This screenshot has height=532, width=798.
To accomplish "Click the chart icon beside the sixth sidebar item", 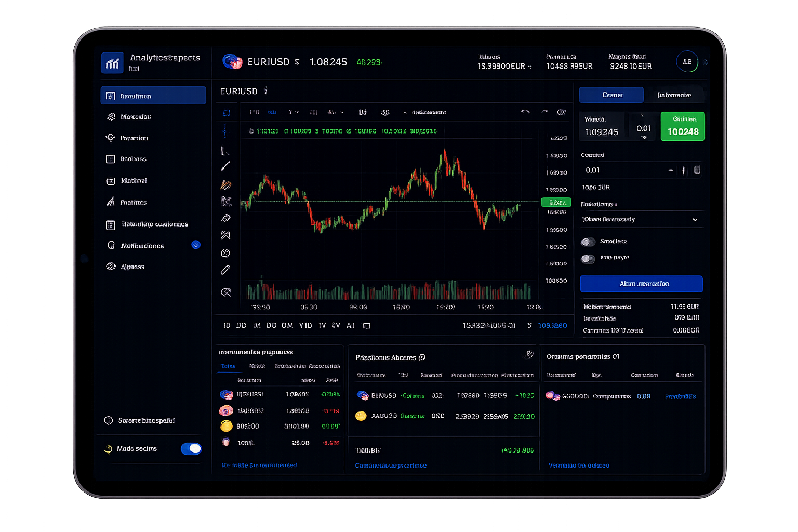I will (x=110, y=202).
